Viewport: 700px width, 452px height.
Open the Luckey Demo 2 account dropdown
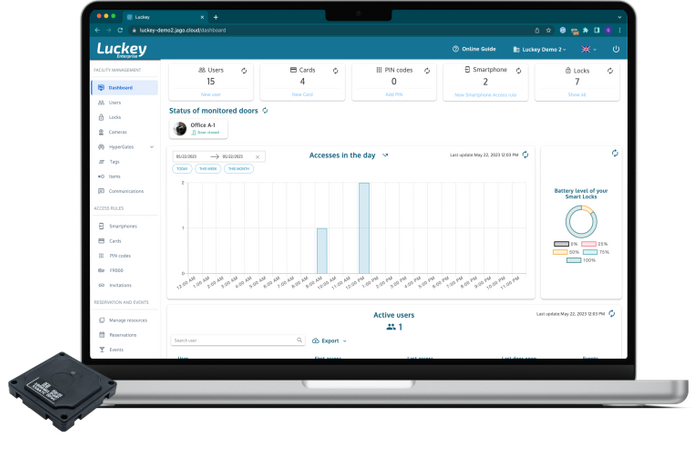pyautogui.click(x=539, y=49)
